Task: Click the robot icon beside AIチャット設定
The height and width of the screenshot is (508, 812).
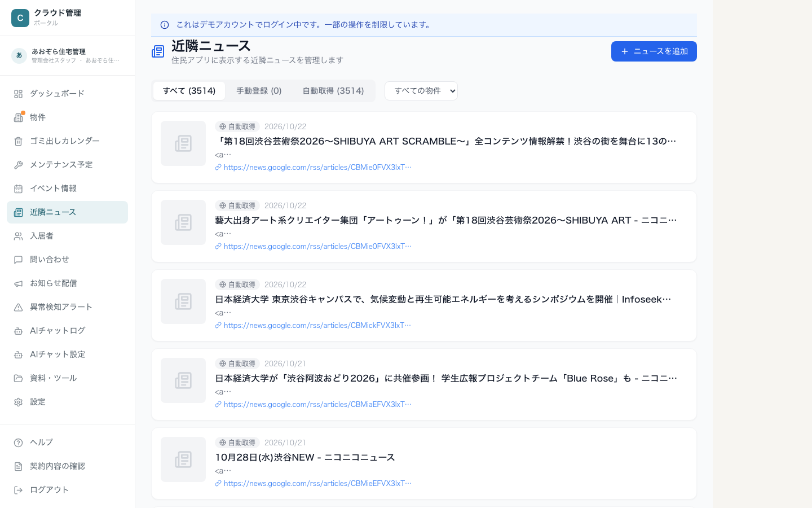Action: click(18, 354)
